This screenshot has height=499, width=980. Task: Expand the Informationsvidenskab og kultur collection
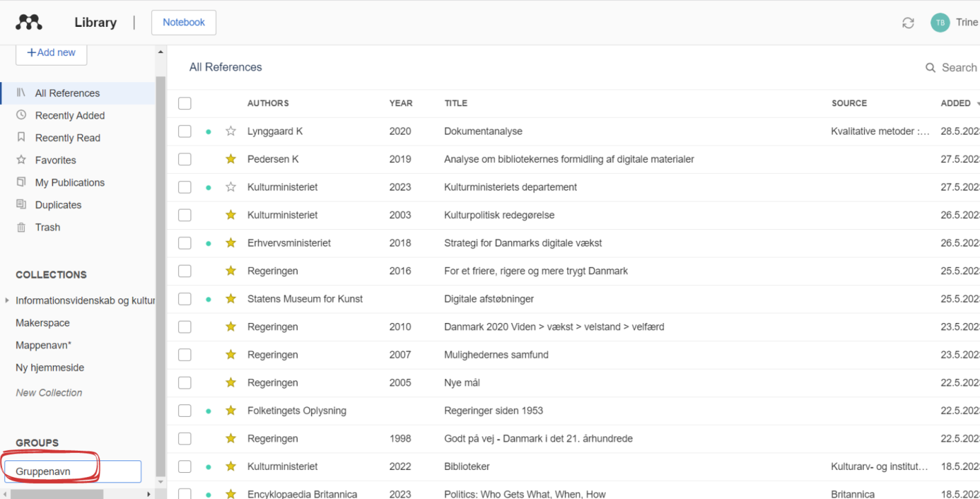[x=7, y=300]
